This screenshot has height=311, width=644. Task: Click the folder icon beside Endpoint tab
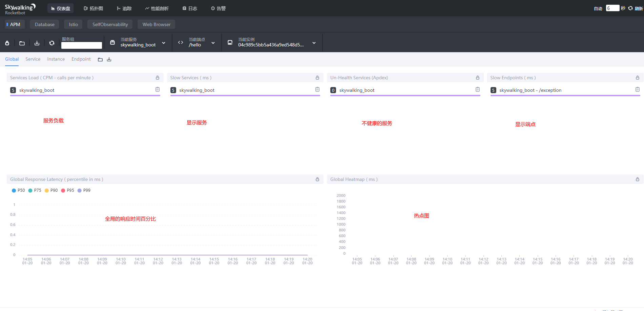100,60
